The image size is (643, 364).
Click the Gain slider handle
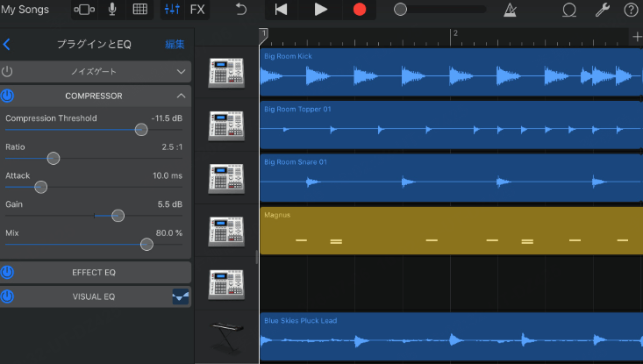118,216
